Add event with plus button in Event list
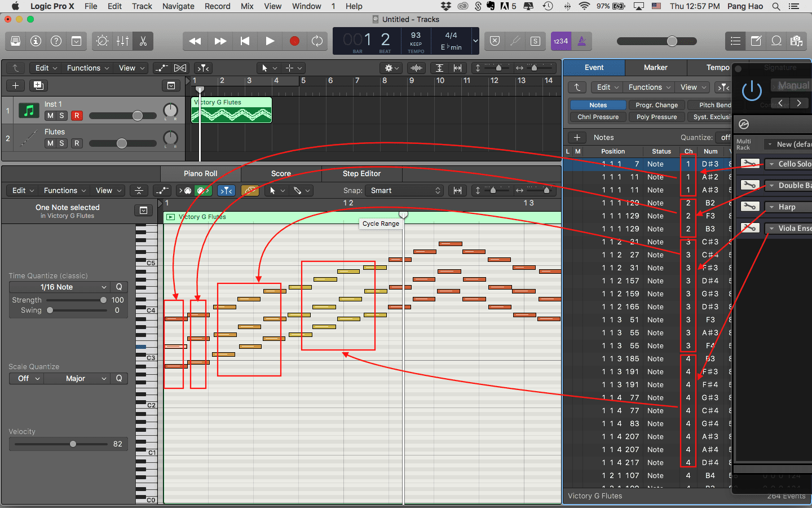The width and height of the screenshot is (812, 508). pos(577,138)
